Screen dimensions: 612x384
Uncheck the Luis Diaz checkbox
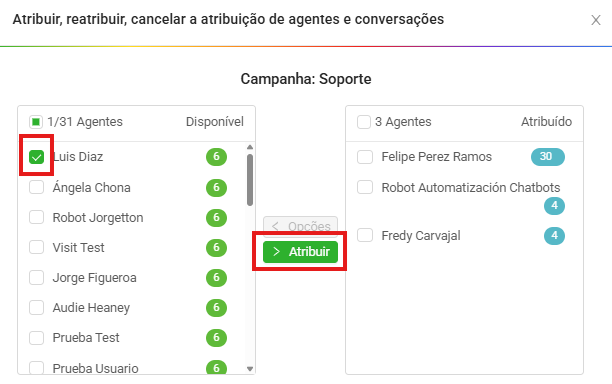pyautogui.click(x=36, y=157)
